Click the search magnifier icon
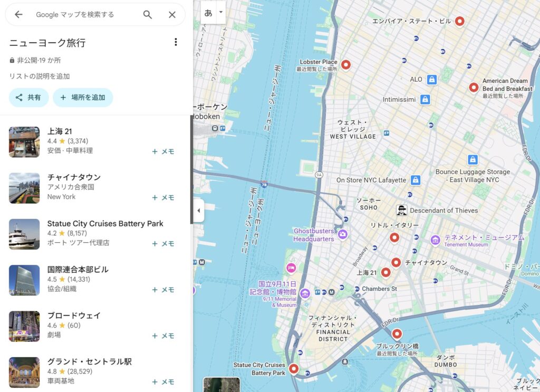The height and width of the screenshot is (392, 540). point(148,15)
